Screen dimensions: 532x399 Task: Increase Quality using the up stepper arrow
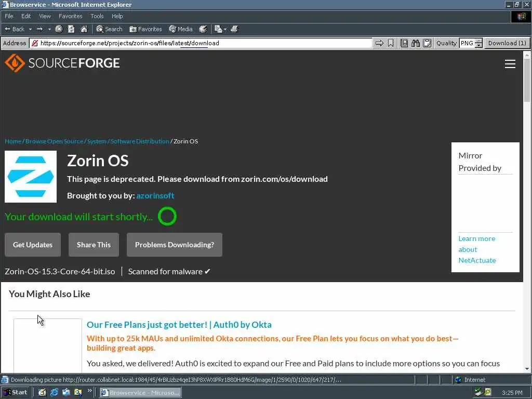pyautogui.click(x=478, y=41)
